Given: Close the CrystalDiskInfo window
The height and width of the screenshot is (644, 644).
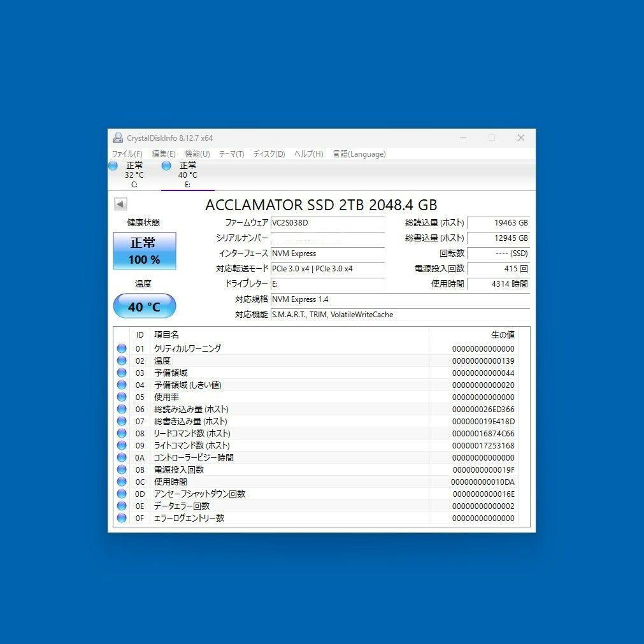Looking at the screenshot, I should (521, 138).
